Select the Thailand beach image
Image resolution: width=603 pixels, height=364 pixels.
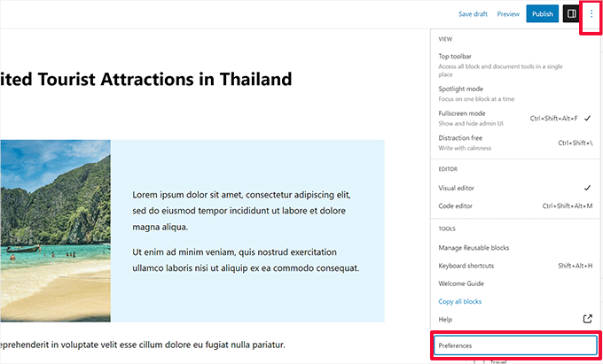(55, 231)
